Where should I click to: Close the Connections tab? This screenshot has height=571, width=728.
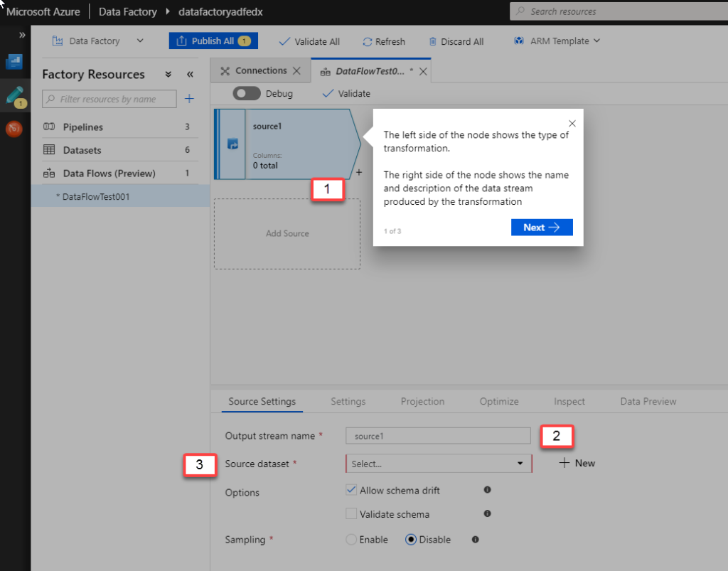pyautogui.click(x=296, y=70)
